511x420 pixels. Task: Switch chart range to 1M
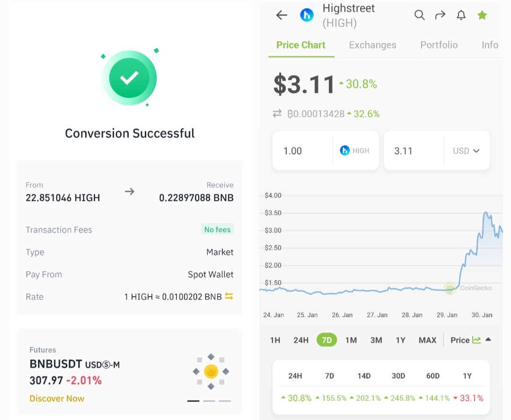pos(351,340)
